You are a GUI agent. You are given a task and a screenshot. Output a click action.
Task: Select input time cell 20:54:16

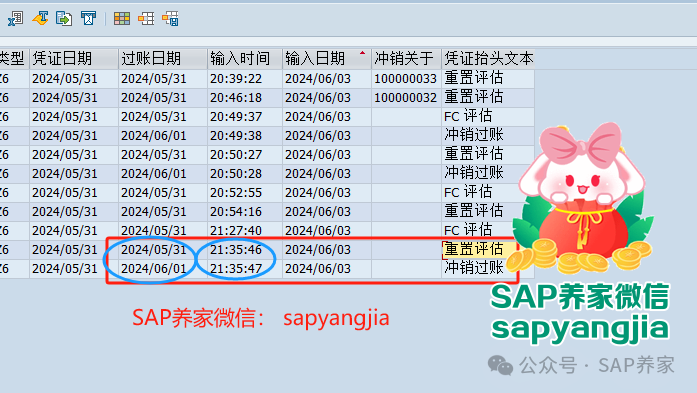tap(245, 212)
